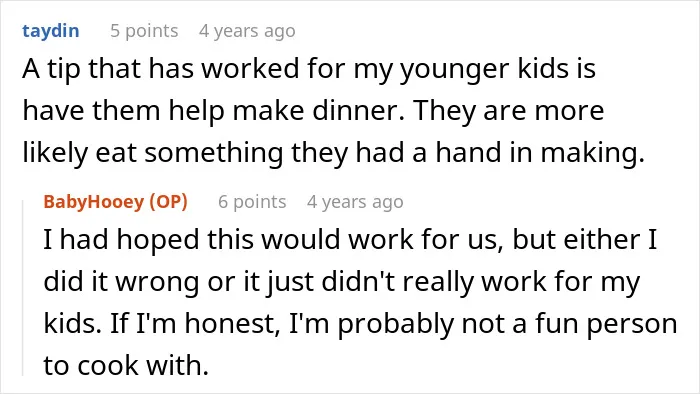Click taydin's comment about making dinner
Image resolution: width=700 pixels, height=394 pixels.
(x=333, y=111)
